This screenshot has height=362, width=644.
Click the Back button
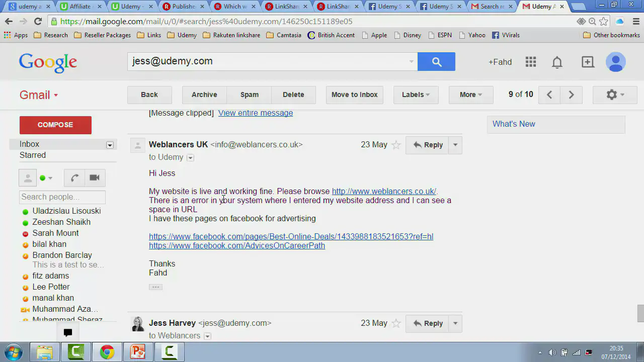pyautogui.click(x=149, y=95)
